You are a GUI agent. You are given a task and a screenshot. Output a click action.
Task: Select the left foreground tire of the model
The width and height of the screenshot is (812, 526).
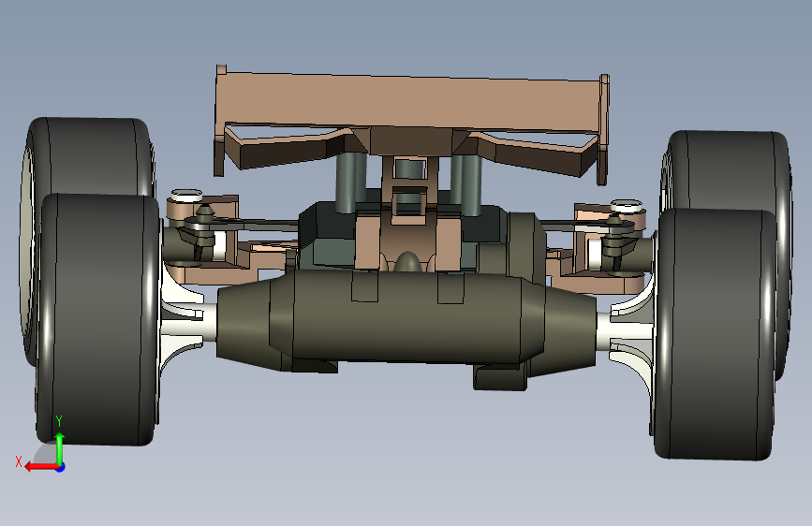(98, 319)
